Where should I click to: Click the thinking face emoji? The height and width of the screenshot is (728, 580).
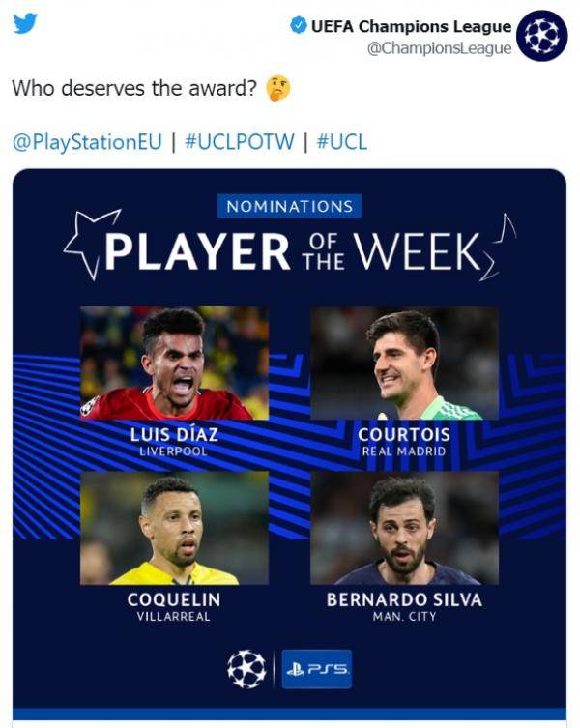tap(278, 89)
